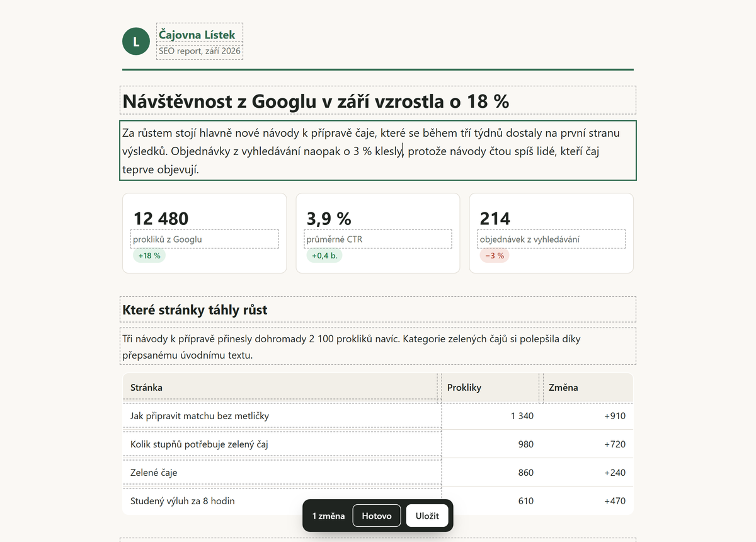Select the 214 orders value
The image size is (756, 542).
click(495, 219)
